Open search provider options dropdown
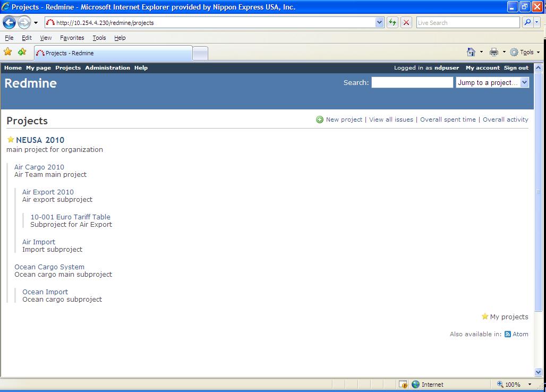Screen dimensions: 546x392 coord(536,23)
